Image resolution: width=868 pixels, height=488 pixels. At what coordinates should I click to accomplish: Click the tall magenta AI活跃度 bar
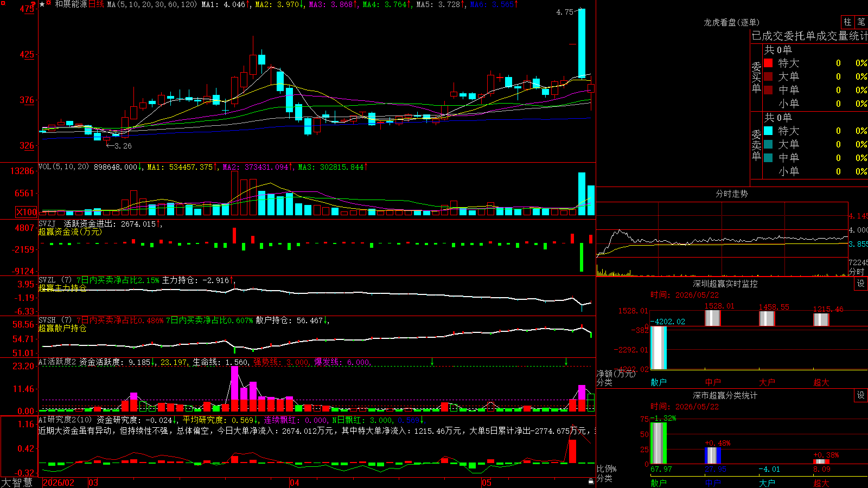point(234,383)
